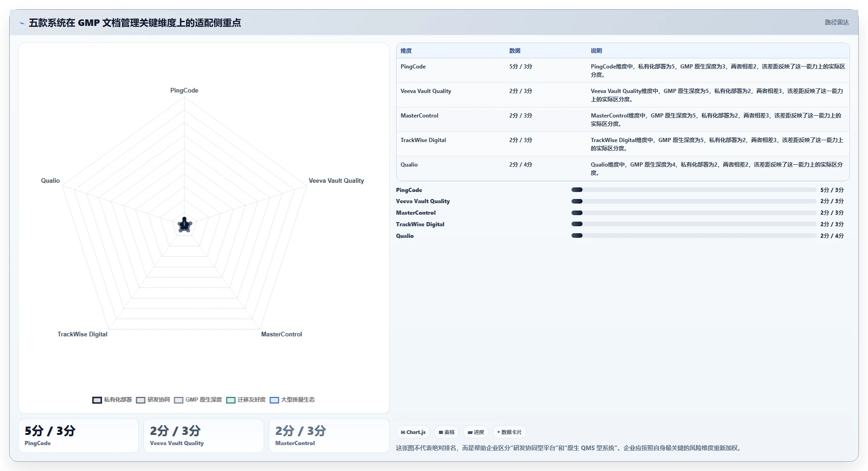The image size is (868, 471).
Task: Click the 2分 / 4分 value after Qualio progress bar
Action: tap(832, 236)
